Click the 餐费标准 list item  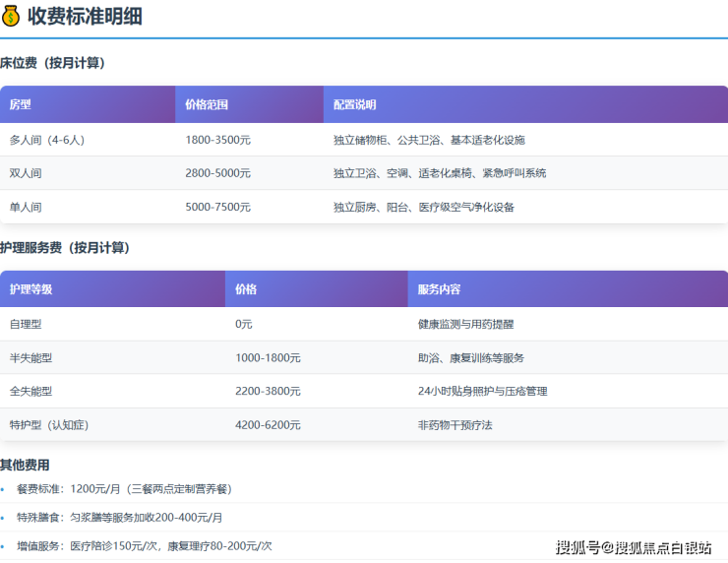point(125,489)
